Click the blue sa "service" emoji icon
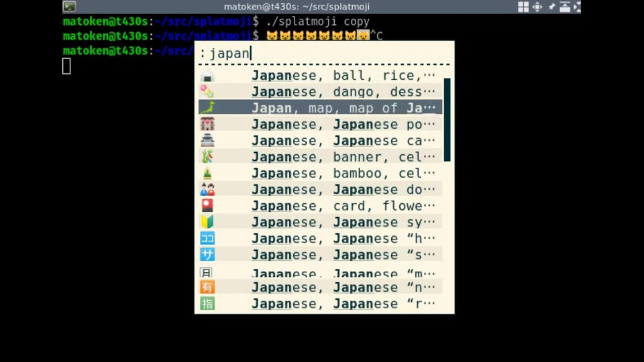Image resolution: width=644 pixels, height=362 pixels. (x=207, y=255)
